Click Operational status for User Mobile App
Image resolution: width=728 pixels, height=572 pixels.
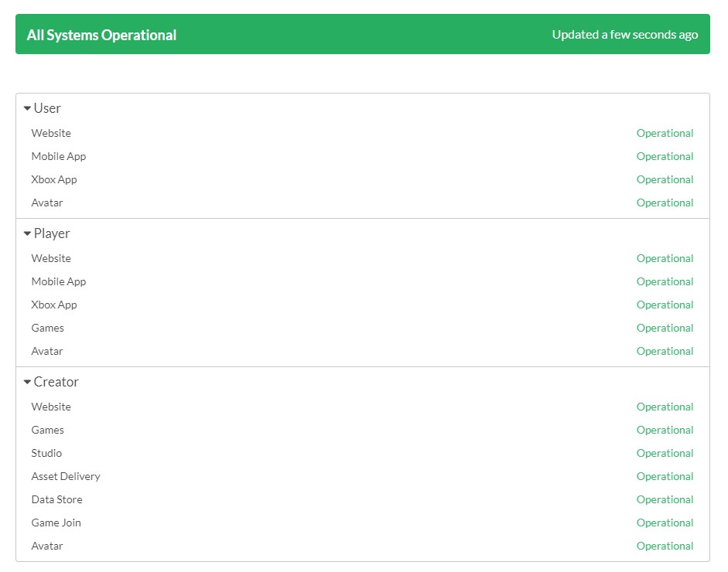665,157
